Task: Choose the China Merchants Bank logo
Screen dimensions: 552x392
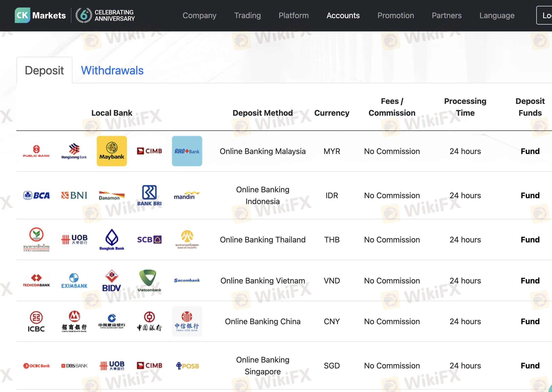Action: click(74, 322)
